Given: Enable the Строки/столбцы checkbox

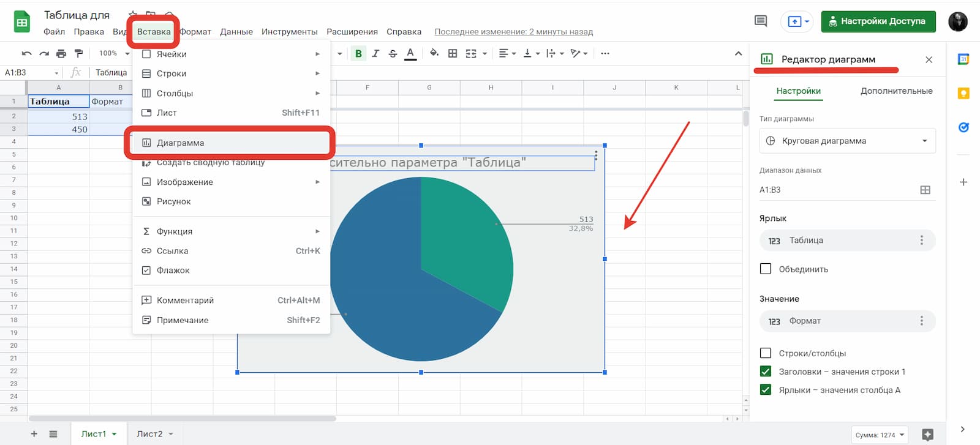Looking at the screenshot, I should click(766, 353).
